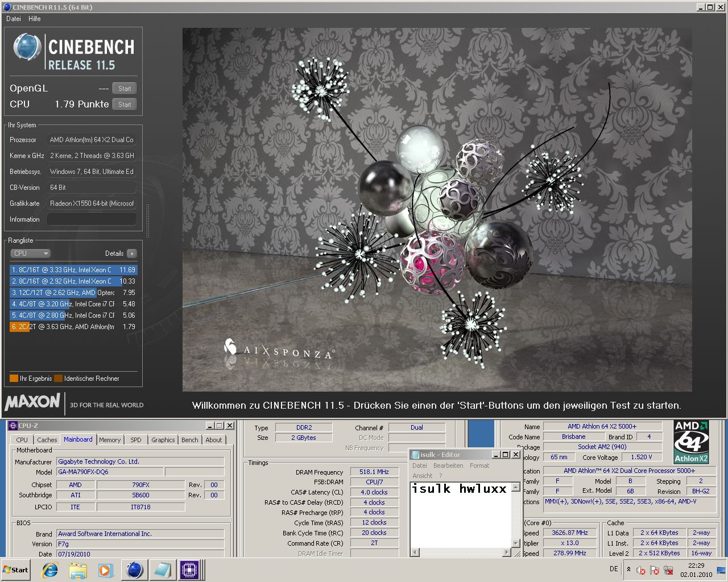Click into the Editor text area
The image size is (728, 582).
pos(461,515)
